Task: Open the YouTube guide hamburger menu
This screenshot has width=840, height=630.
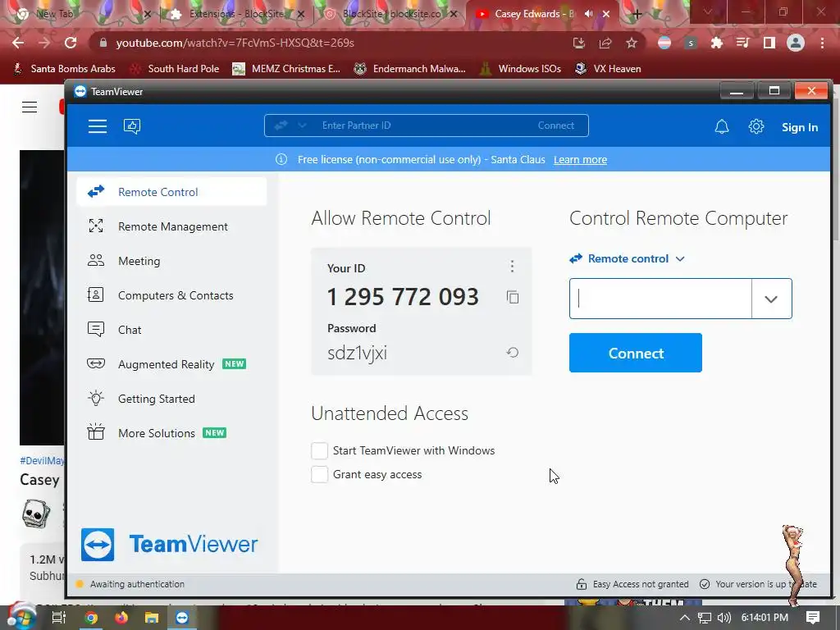Action: click(30, 107)
